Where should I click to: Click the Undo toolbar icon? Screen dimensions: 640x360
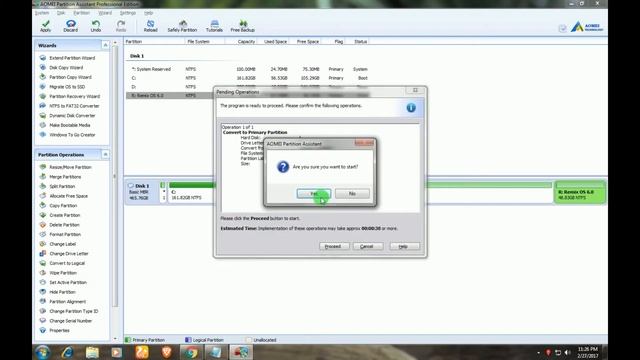click(x=96, y=26)
